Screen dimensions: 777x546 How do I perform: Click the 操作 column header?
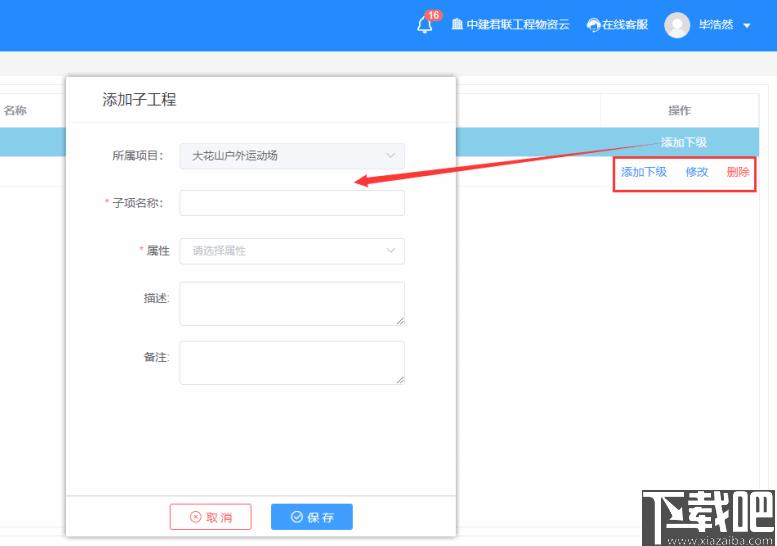click(679, 110)
